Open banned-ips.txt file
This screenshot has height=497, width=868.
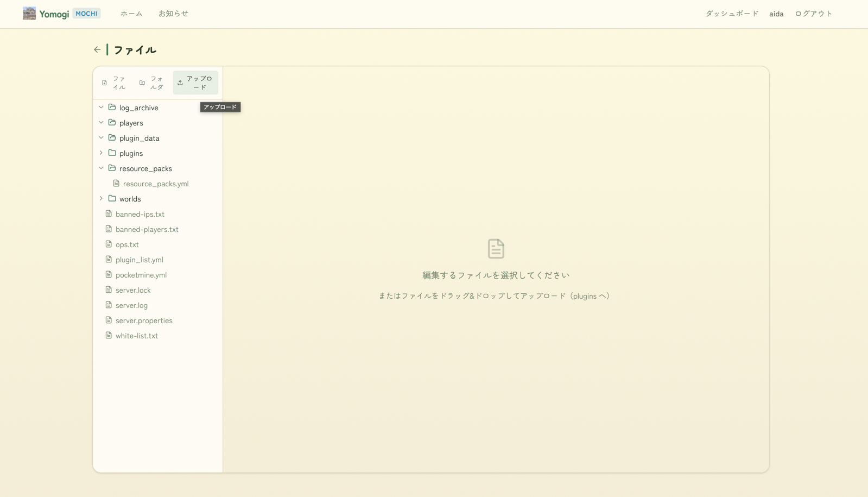pos(140,214)
